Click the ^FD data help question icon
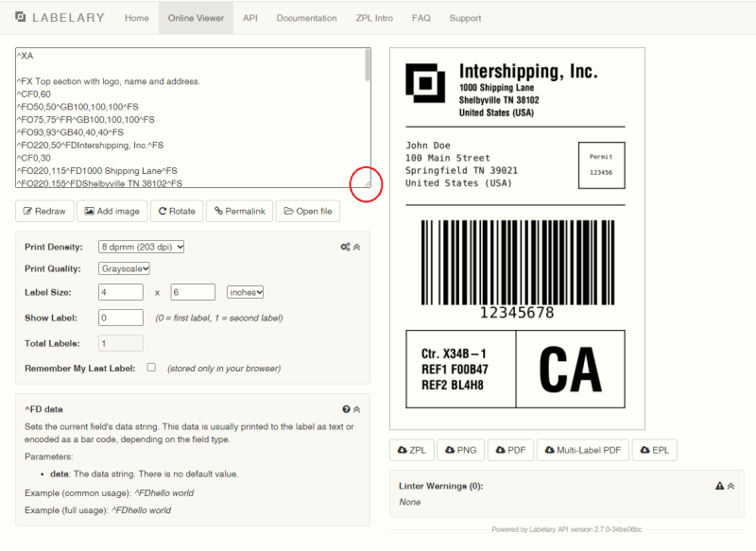This screenshot has height=551, width=756. coord(346,409)
